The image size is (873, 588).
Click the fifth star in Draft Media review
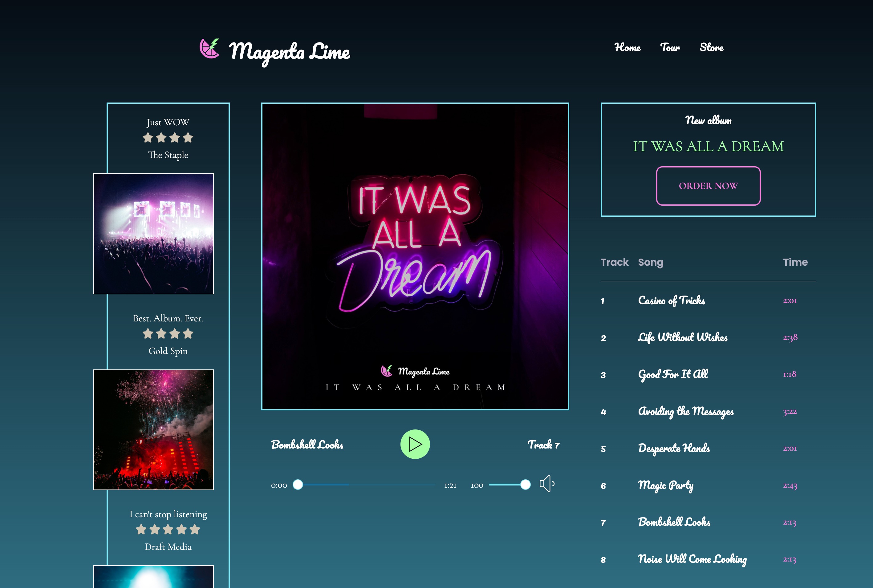pyautogui.click(x=196, y=530)
